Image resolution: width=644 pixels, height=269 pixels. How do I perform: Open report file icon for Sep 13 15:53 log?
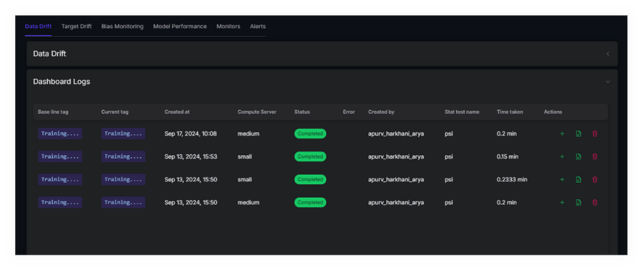coord(578,157)
